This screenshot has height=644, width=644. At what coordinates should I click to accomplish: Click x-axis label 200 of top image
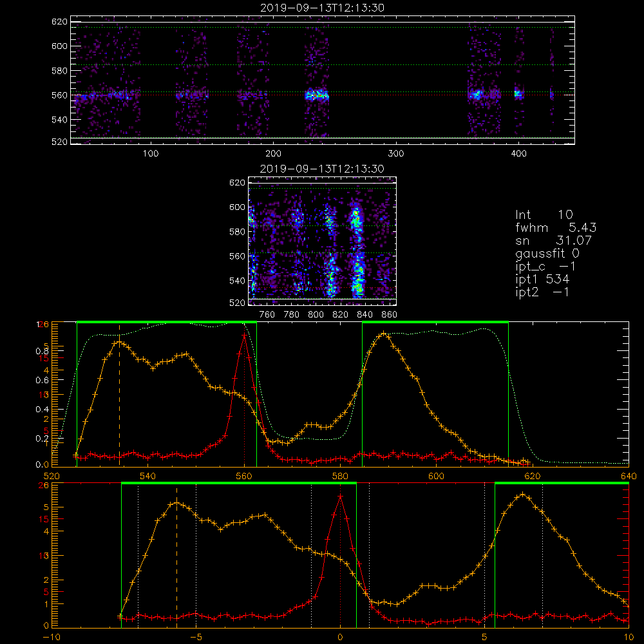(x=273, y=154)
